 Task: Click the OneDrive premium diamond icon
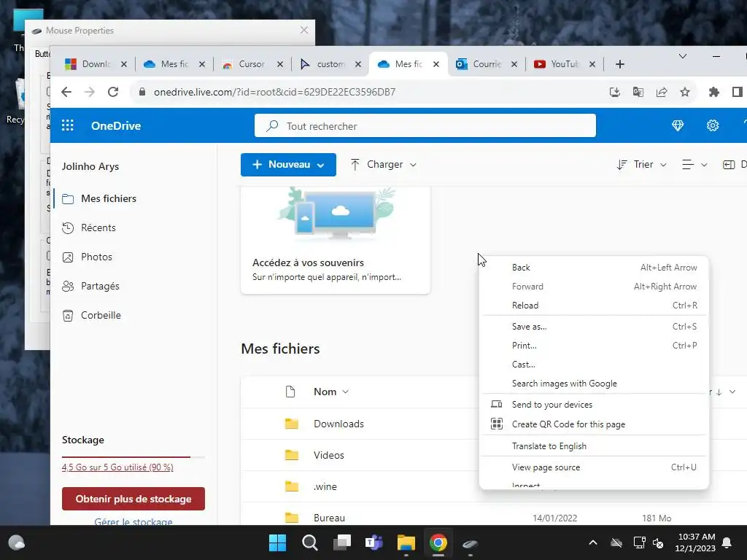tap(678, 125)
